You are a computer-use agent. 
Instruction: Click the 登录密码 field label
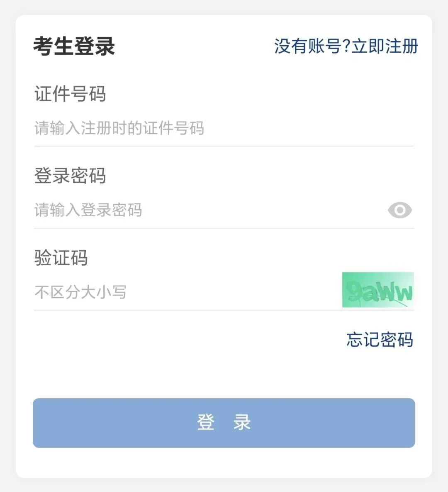click(x=70, y=175)
